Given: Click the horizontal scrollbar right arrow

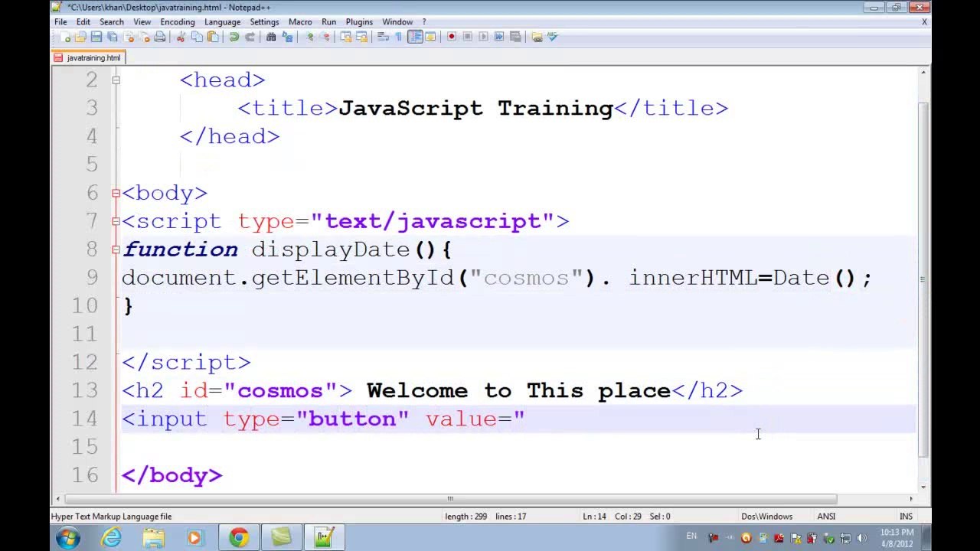Looking at the screenshot, I should click(910, 499).
